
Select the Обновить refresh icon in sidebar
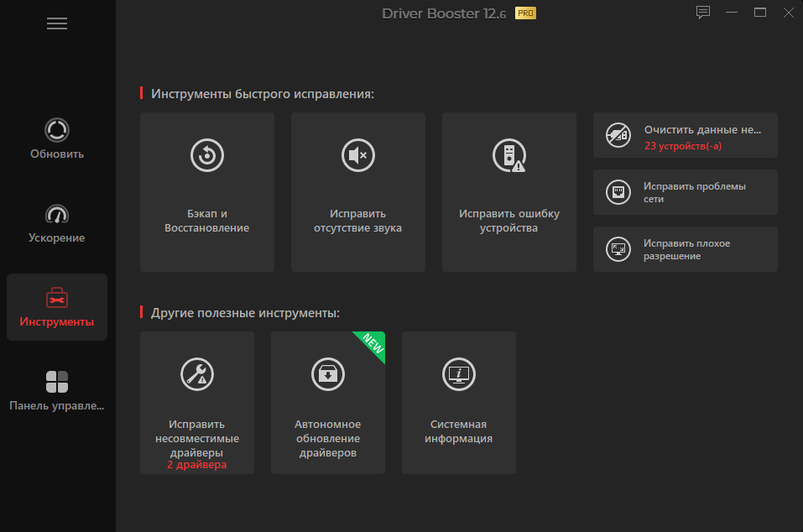[x=56, y=131]
